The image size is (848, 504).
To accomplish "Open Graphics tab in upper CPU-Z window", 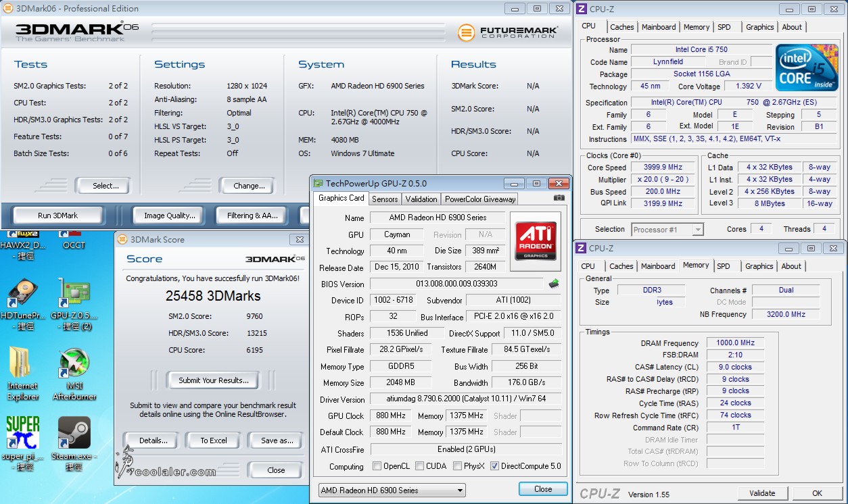I will point(760,27).
